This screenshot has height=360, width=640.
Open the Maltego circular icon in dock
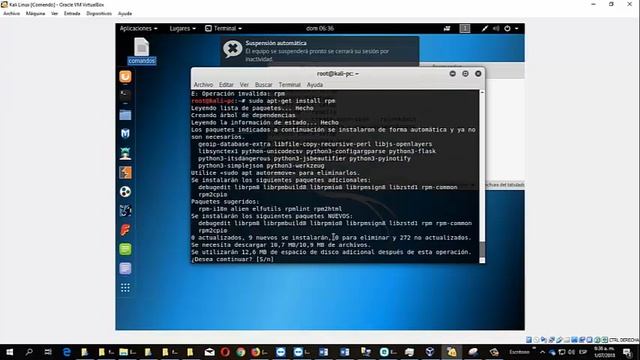pyautogui.click(x=125, y=191)
